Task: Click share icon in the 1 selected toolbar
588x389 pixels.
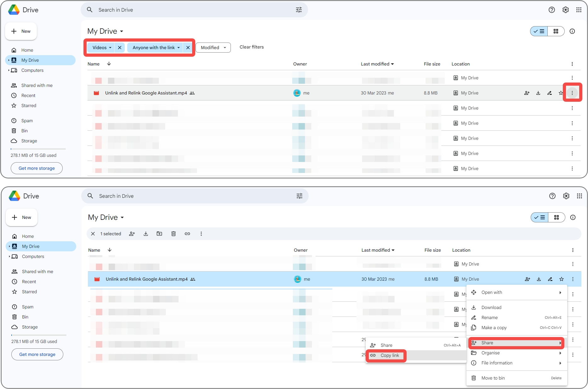Action: coord(132,234)
